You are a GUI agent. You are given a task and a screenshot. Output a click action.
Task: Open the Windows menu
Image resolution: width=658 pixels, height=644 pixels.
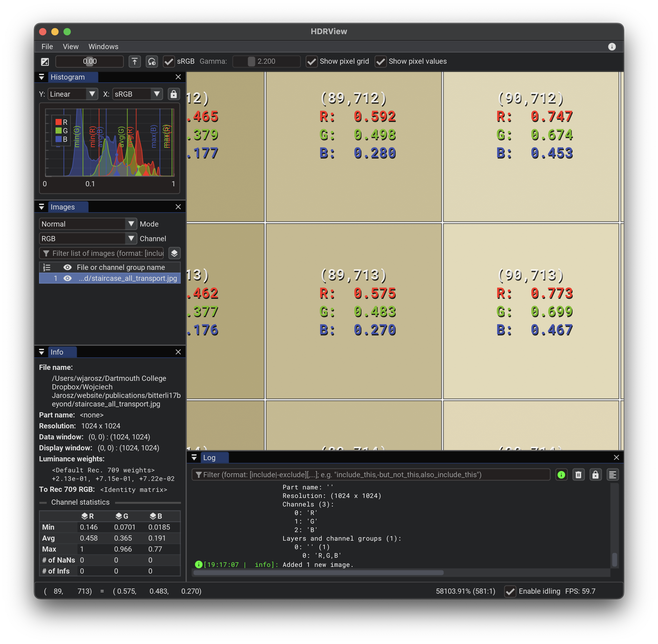[x=103, y=47]
